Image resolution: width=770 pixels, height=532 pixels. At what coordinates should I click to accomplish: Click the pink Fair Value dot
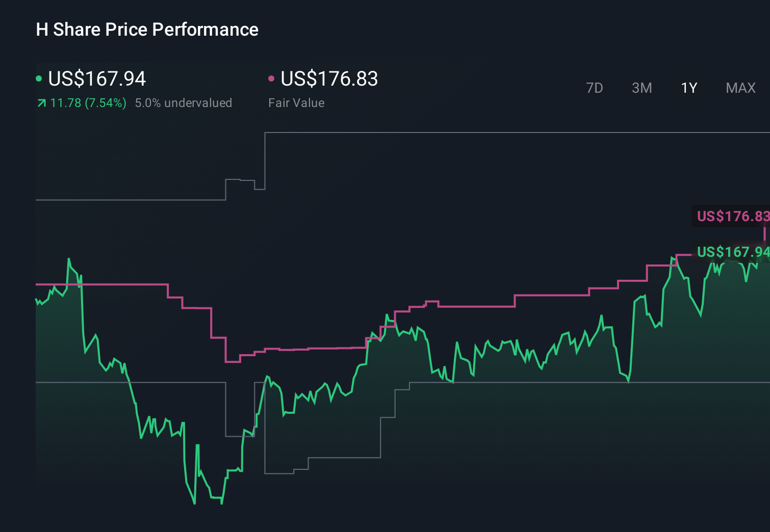[x=271, y=78]
